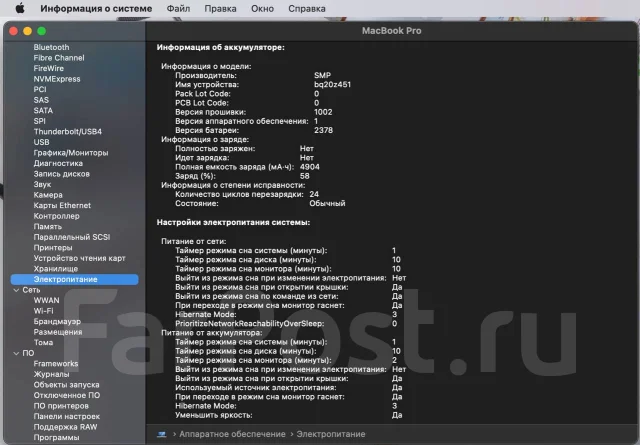The height and width of the screenshot is (445, 640).
Task: Select Fibre Channel in the sidebar
Action: tap(59, 58)
